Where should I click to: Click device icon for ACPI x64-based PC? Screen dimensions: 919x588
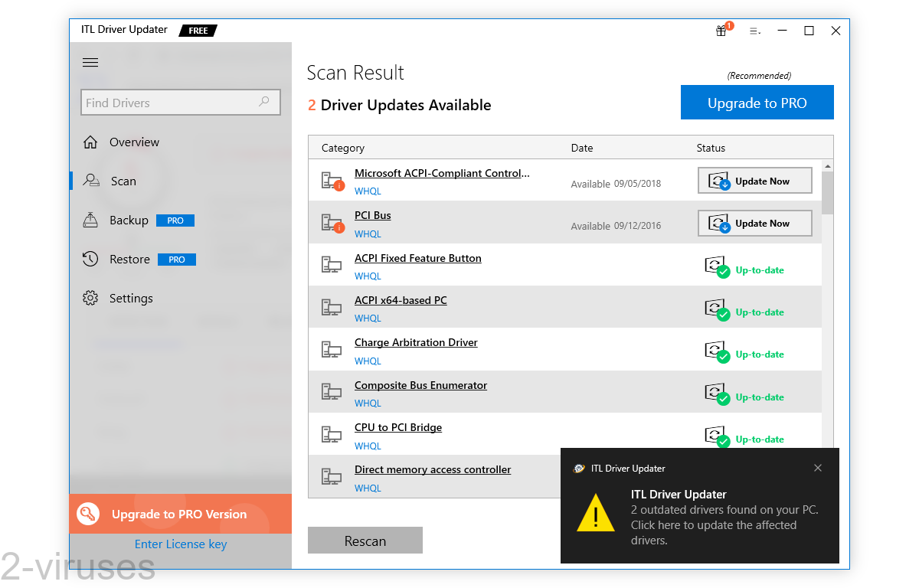(x=331, y=307)
